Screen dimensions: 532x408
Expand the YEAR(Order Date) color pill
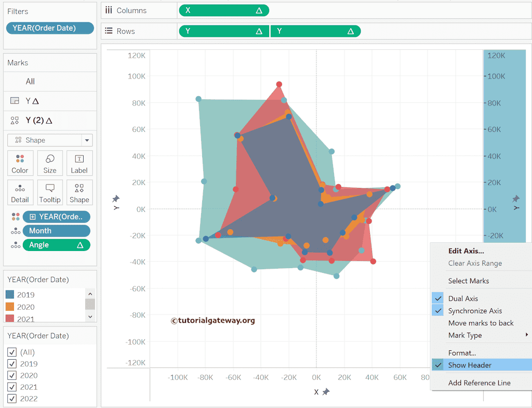[x=33, y=217]
